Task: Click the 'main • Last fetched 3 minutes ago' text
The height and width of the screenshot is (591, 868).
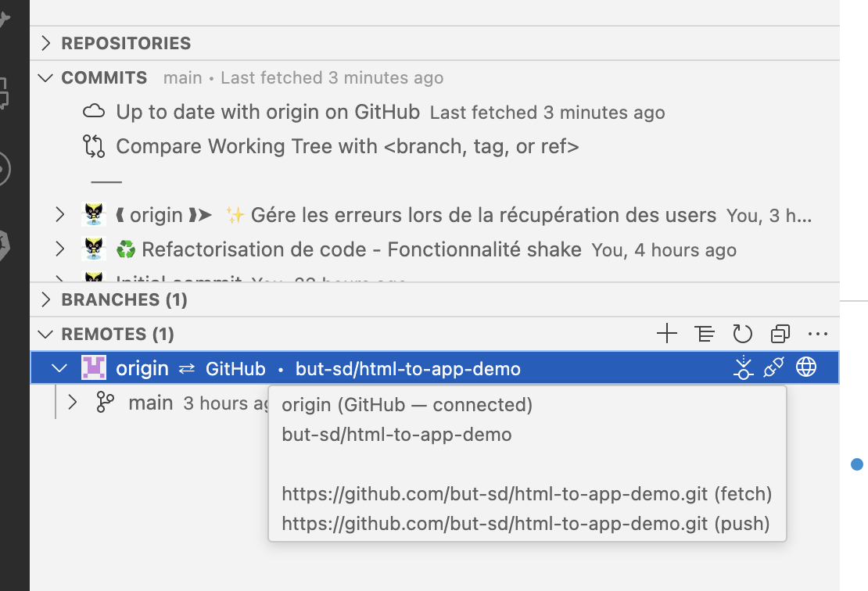Action: pyautogui.click(x=303, y=78)
